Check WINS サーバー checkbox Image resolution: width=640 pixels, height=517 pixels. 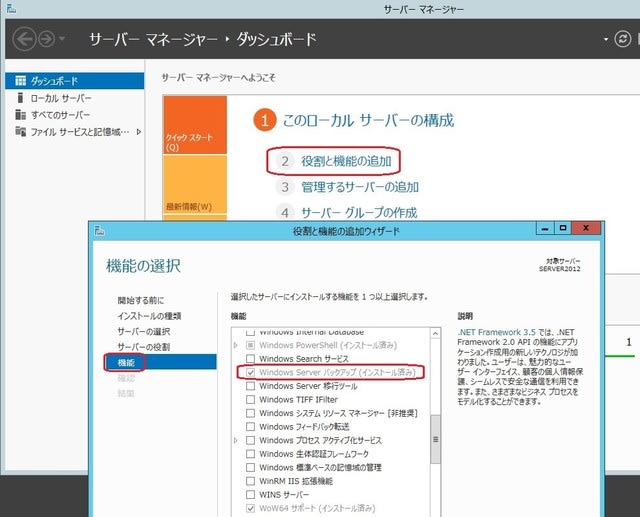click(251, 495)
